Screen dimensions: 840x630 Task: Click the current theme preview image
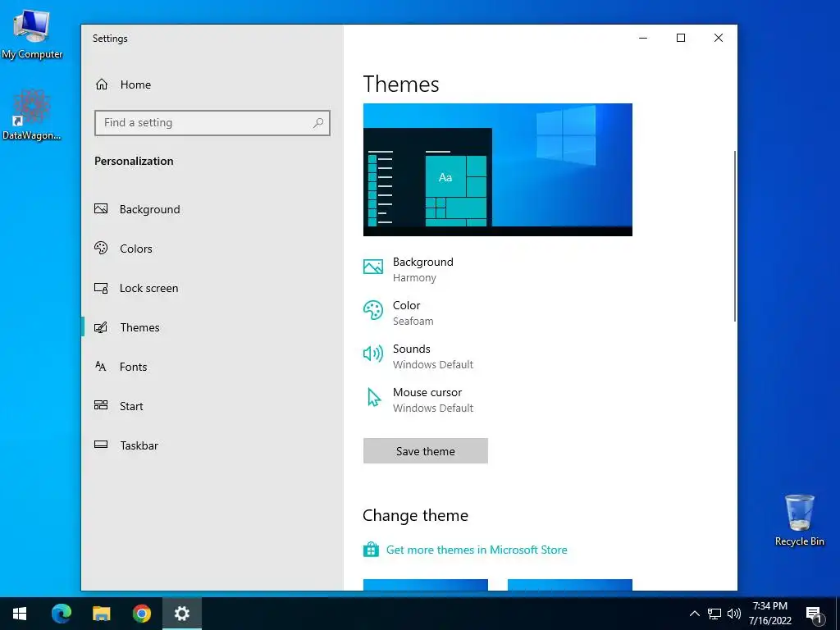pos(498,169)
